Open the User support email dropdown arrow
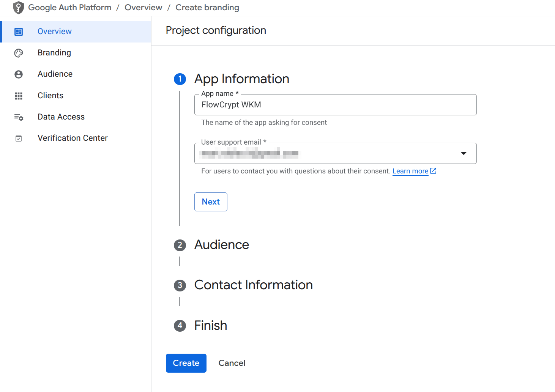Screen dimensions: 555x392 (464, 153)
